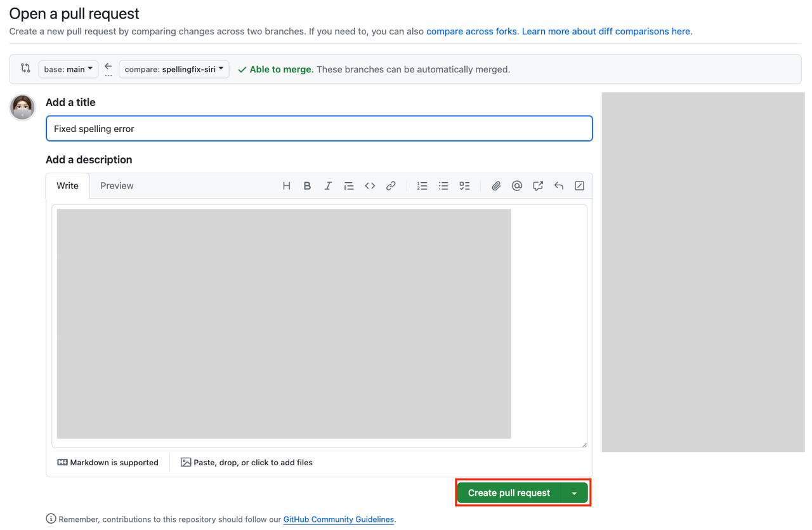Expand Create pull request options arrow
The image size is (812, 530).
574,493
